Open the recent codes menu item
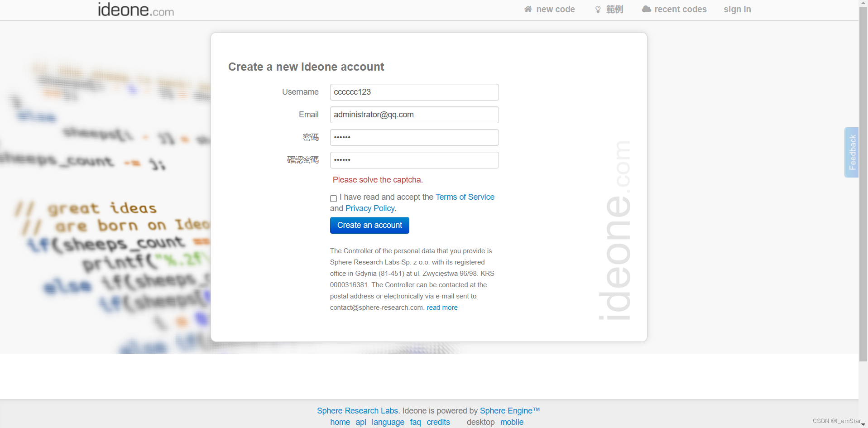The image size is (868, 428). coord(674,9)
